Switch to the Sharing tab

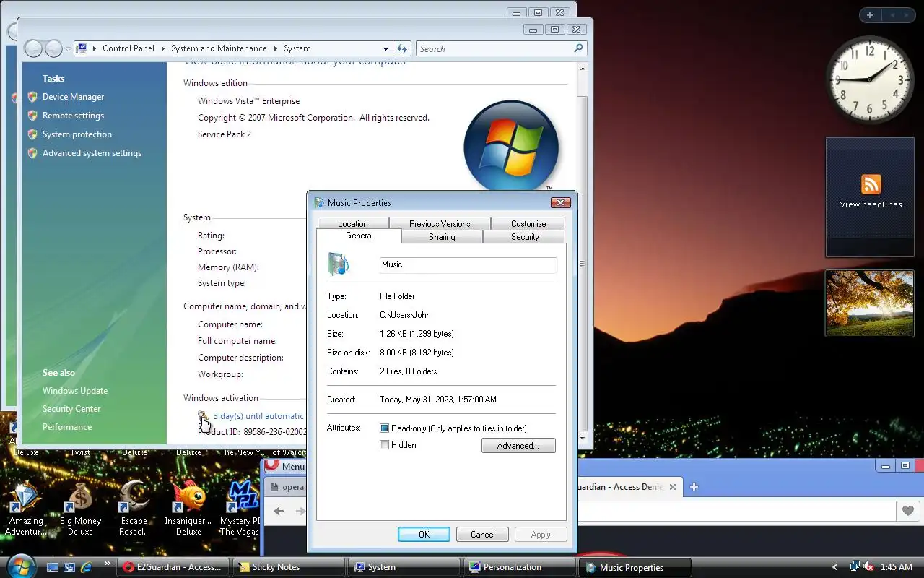point(442,237)
